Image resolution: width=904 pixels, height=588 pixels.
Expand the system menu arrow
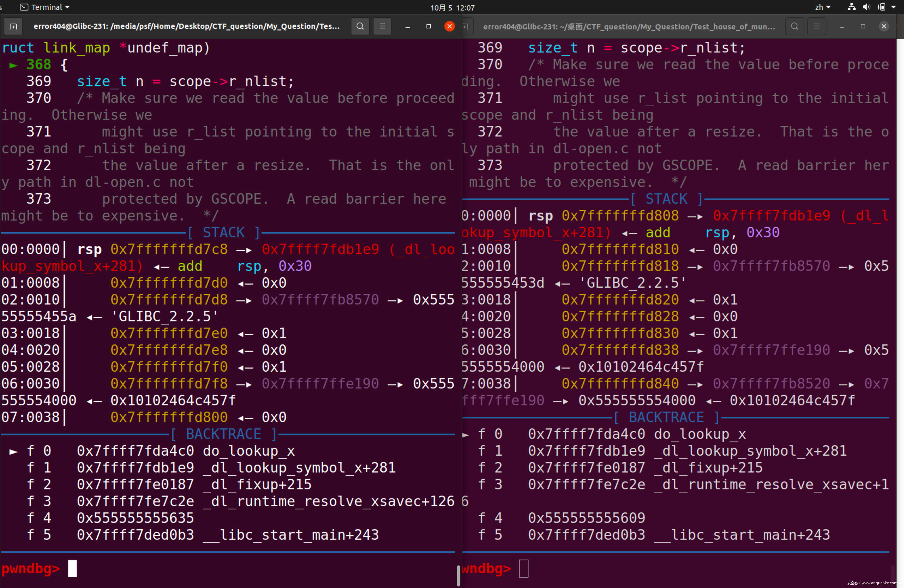[x=893, y=7]
